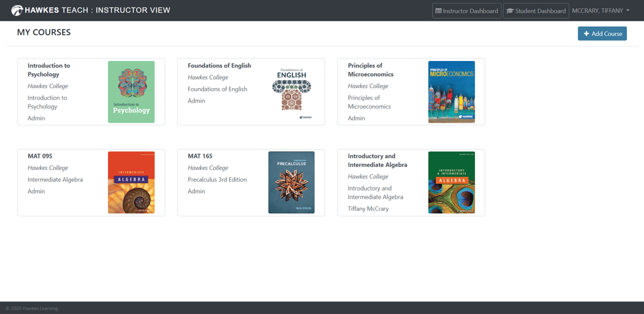Image resolution: width=644 pixels, height=314 pixels.
Task: Open the Introduction to Psychology course title
Action: pos(49,70)
